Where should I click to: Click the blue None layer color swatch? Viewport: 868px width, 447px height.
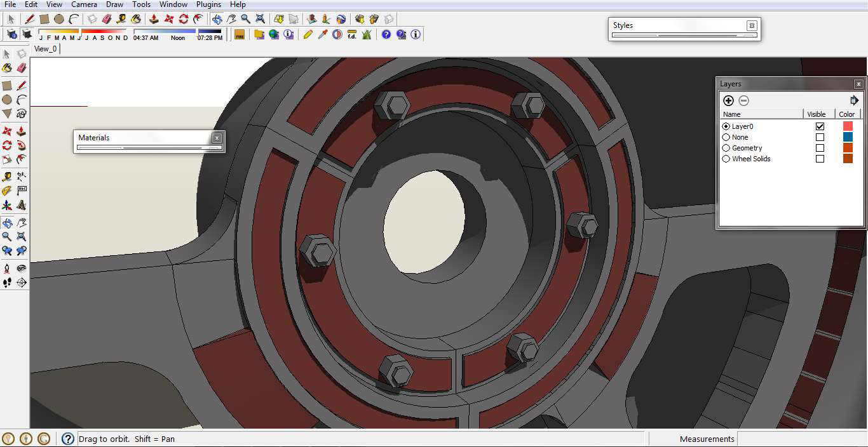(848, 137)
